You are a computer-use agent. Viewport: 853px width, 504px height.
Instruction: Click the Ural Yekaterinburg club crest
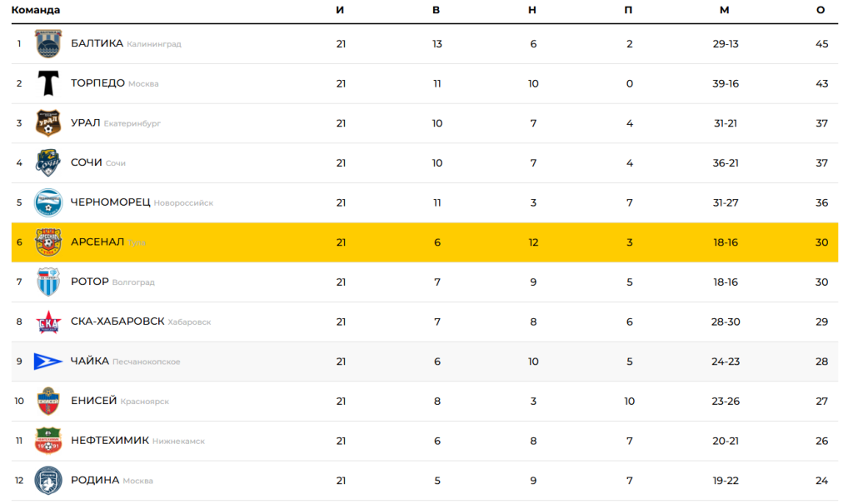pos(48,123)
